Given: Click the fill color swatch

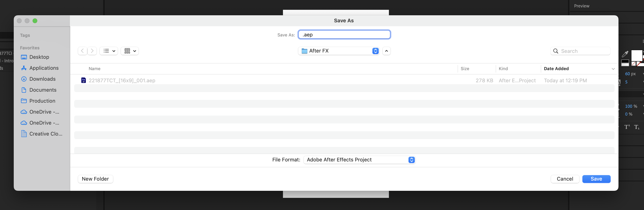Looking at the screenshot, I should point(637,56).
